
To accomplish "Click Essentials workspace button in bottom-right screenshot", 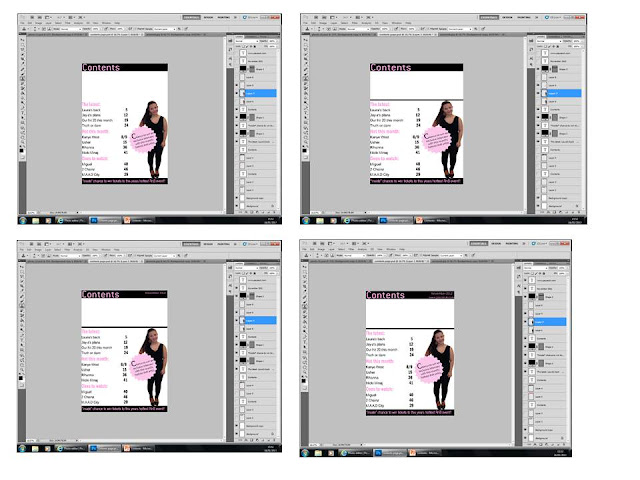I will [478, 244].
